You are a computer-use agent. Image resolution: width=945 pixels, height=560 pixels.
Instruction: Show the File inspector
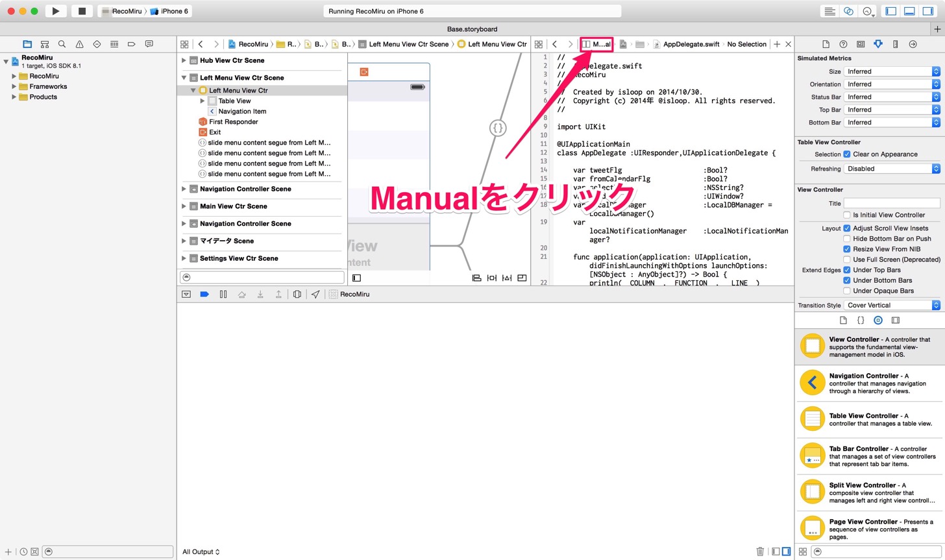[x=826, y=44]
